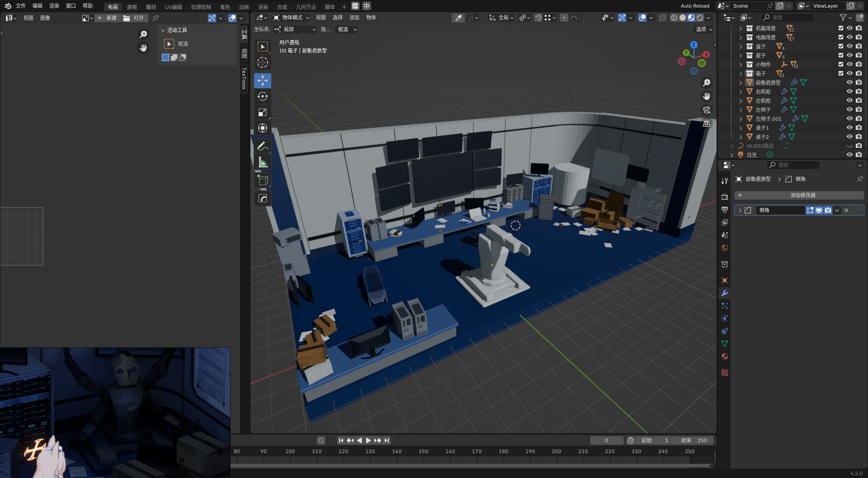Image resolution: width=868 pixels, height=478 pixels.
Task: Select the Scale tool
Action: (x=262, y=112)
